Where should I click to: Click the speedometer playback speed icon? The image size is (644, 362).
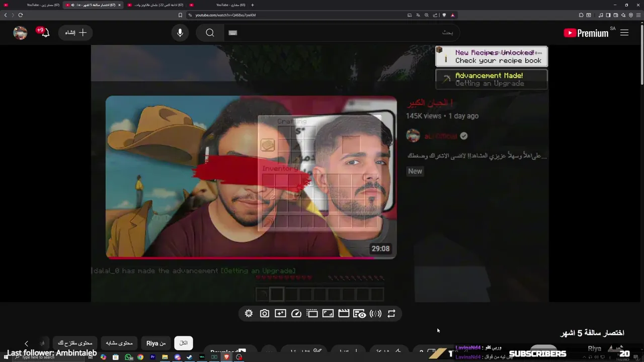point(296,313)
